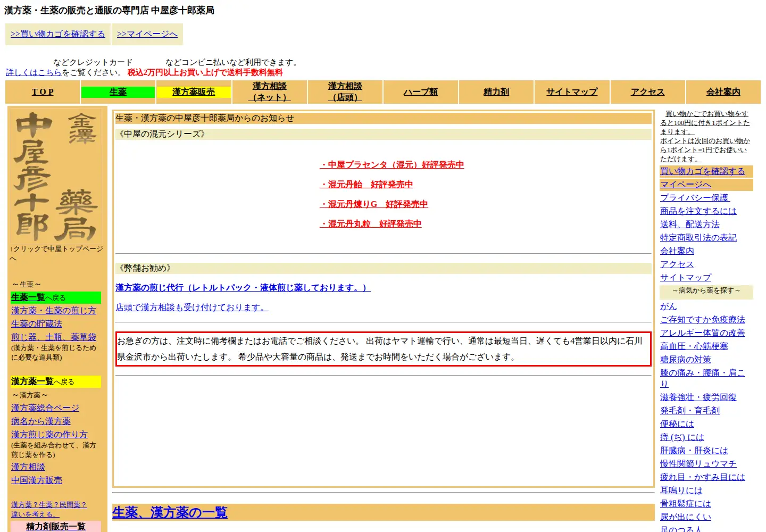Open 漢方薬総合ページ sidebar link
This screenshot has width=766, height=532.
tap(45, 408)
